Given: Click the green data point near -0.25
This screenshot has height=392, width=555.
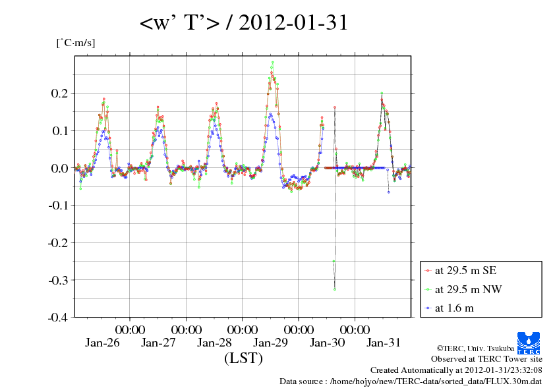Looking at the screenshot, I should (334, 262).
